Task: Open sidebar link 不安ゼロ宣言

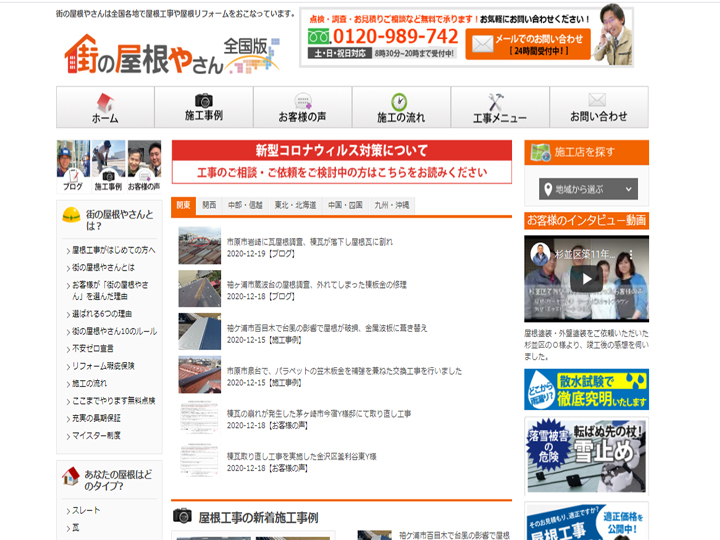Action: 93,349
